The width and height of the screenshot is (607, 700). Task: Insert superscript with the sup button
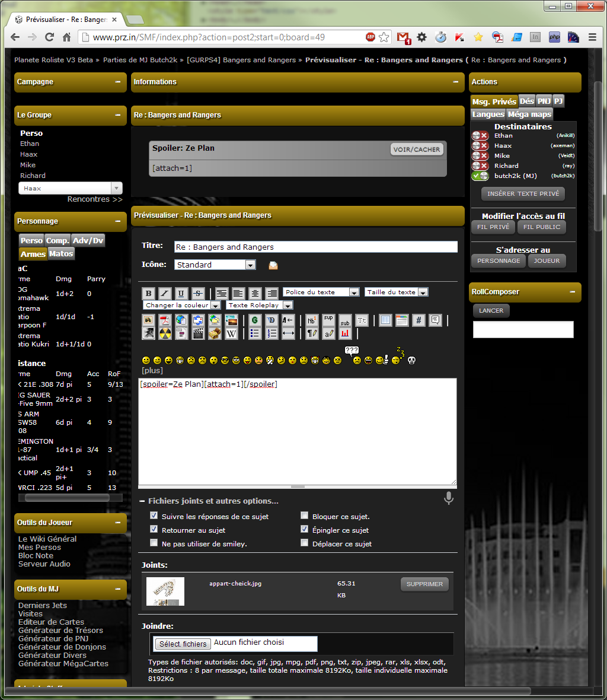point(328,320)
